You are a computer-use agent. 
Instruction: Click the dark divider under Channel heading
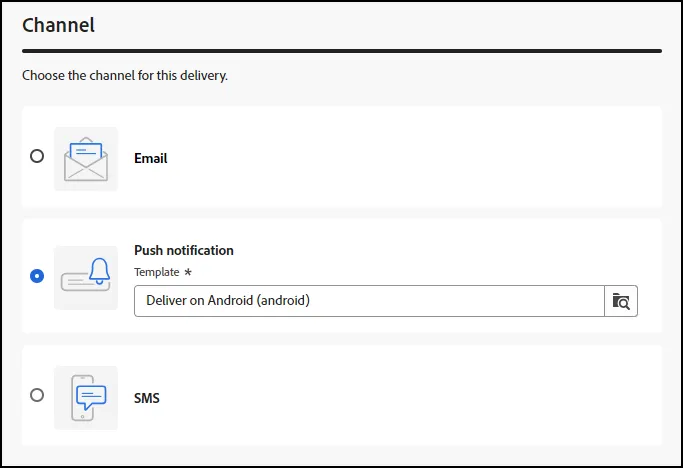click(x=342, y=51)
